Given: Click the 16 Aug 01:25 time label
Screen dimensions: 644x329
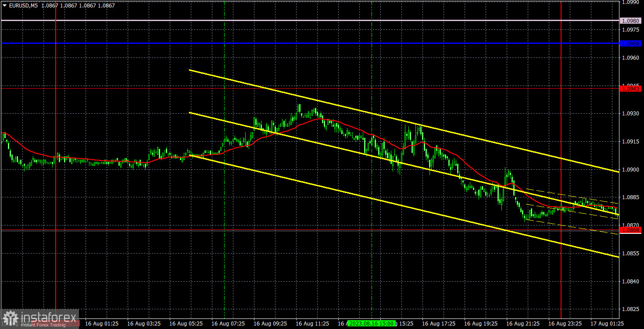Looking at the screenshot, I should click(x=102, y=323).
